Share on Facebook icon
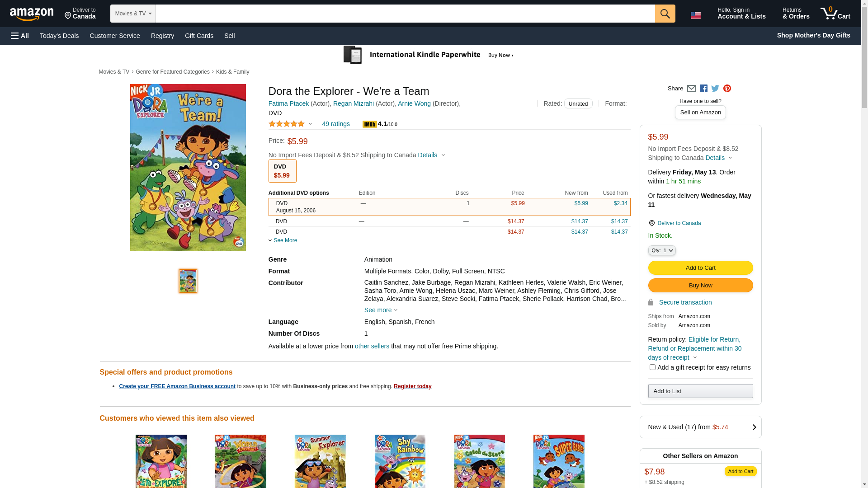868x488 pixels. click(703, 89)
